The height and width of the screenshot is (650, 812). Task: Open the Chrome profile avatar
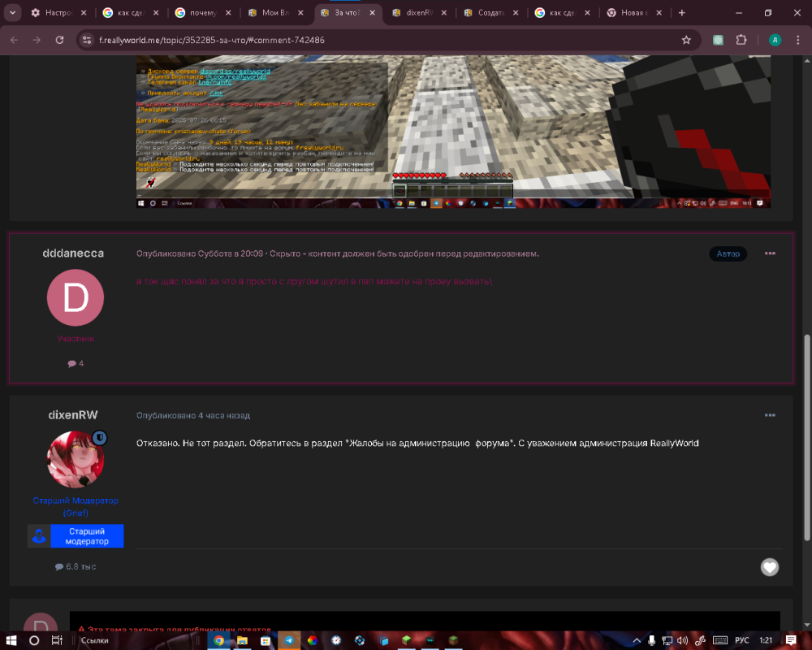coord(775,40)
